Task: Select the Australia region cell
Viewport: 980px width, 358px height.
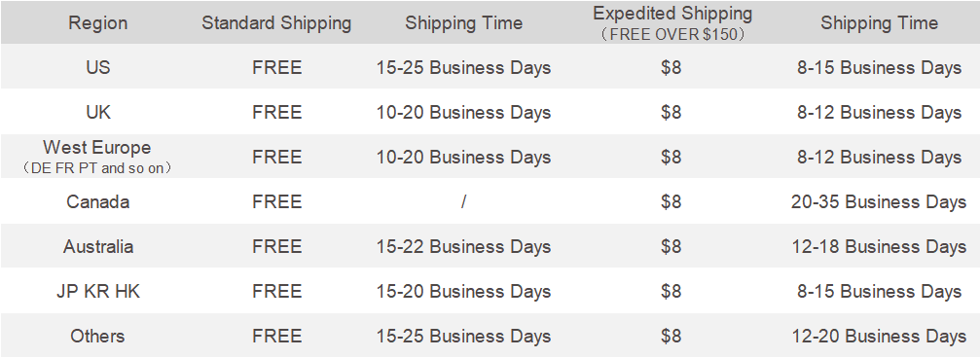Action: click(98, 247)
